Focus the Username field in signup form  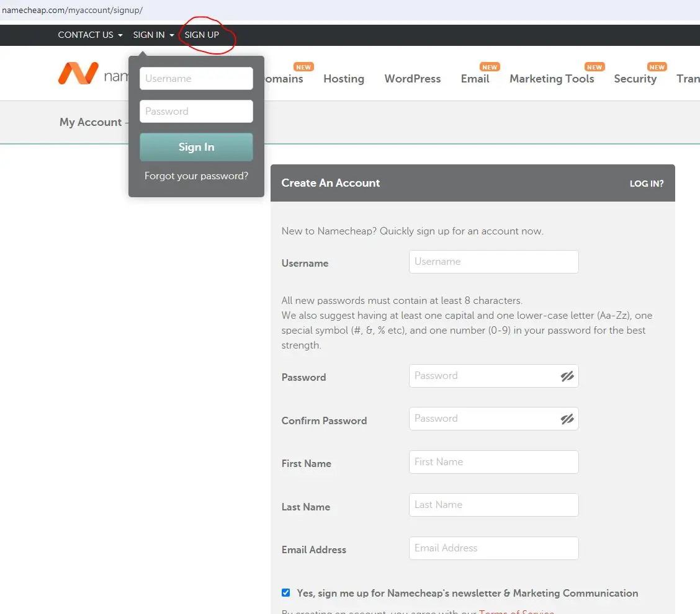coord(493,262)
